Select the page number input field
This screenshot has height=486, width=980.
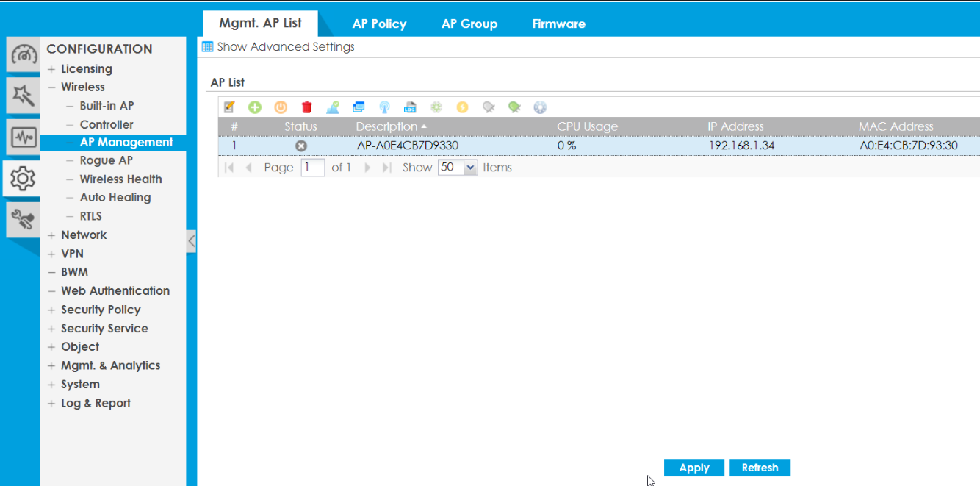coord(312,167)
